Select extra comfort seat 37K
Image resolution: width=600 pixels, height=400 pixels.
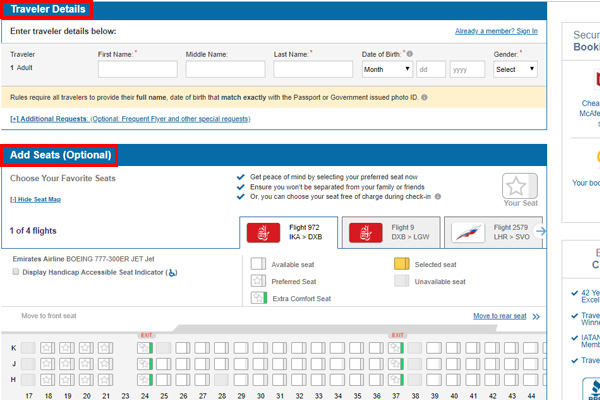396,348
